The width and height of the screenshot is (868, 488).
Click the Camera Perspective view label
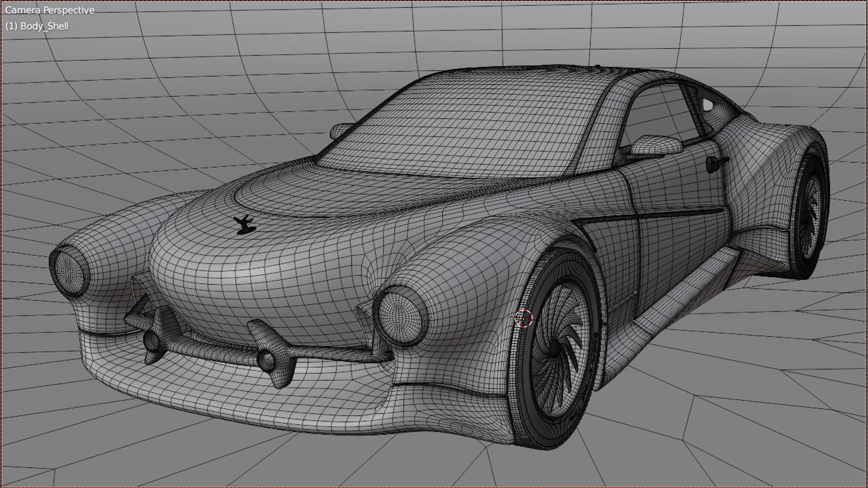pos(50,10)
